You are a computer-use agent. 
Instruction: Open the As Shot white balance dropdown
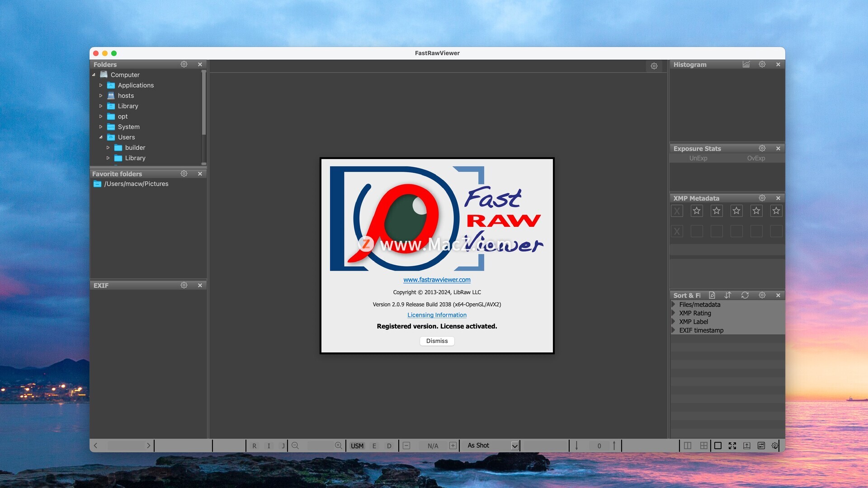click(x=514, y=446)
